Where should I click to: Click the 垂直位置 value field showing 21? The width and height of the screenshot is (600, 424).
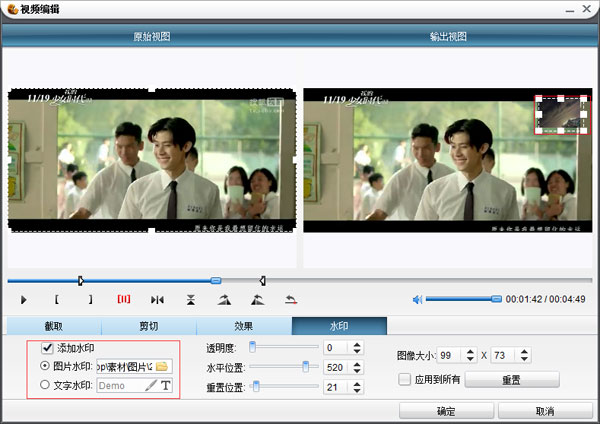click(337, 388)
